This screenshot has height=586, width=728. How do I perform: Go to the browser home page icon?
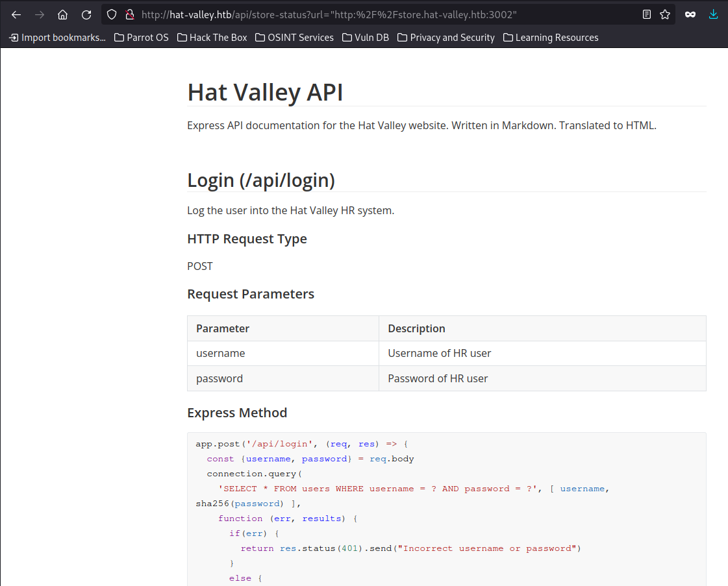[x=63, y=14]
